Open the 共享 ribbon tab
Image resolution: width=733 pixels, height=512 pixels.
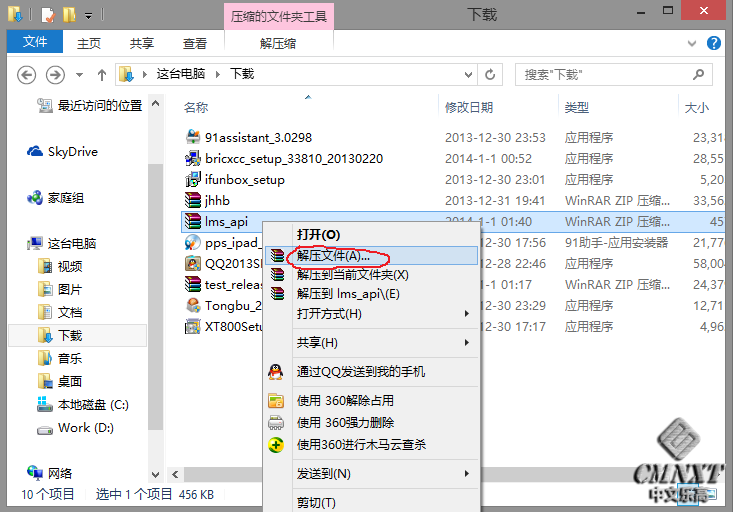point(142,43)
